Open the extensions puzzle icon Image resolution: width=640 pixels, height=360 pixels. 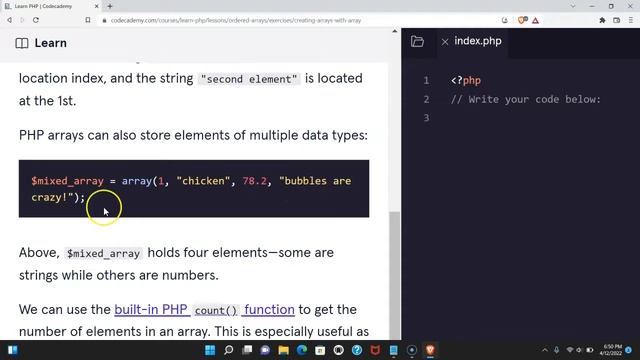602,20
